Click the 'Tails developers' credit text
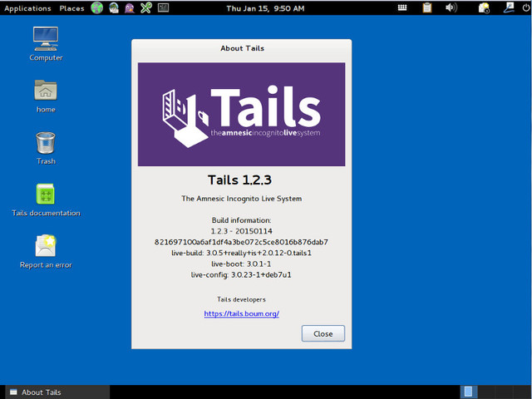Screen dimensions: 532x399 (x=241, y=299)
